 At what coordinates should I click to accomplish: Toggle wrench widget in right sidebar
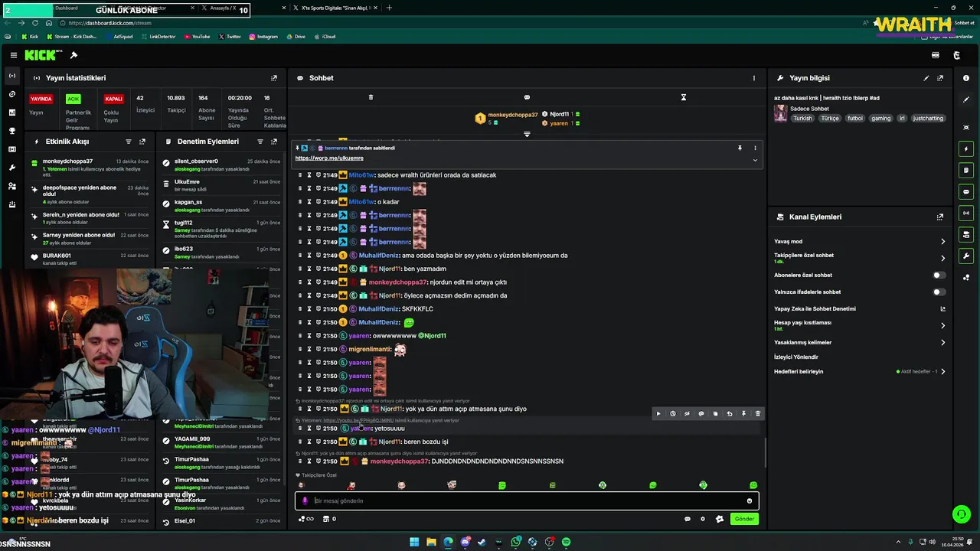[966, 256]
